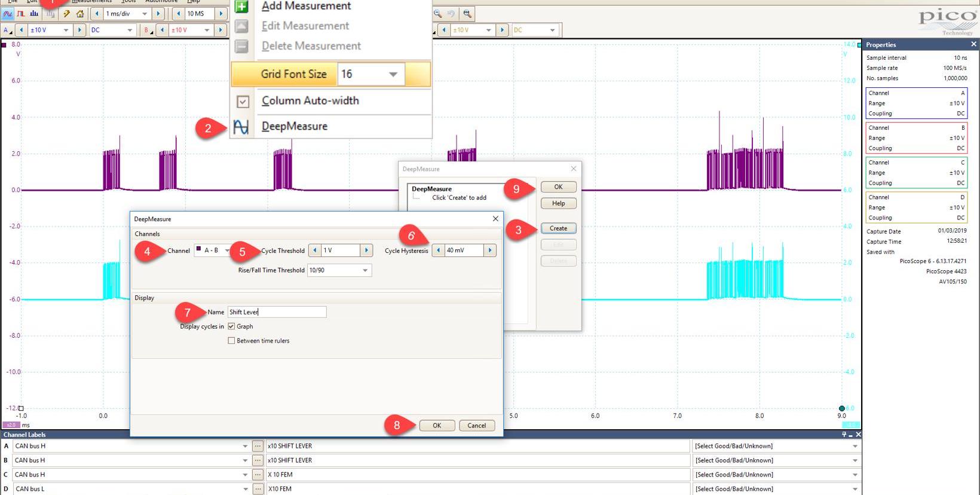The image size is (980, 495).
Task: Open Channel A options button
Action: coord(7,30)
